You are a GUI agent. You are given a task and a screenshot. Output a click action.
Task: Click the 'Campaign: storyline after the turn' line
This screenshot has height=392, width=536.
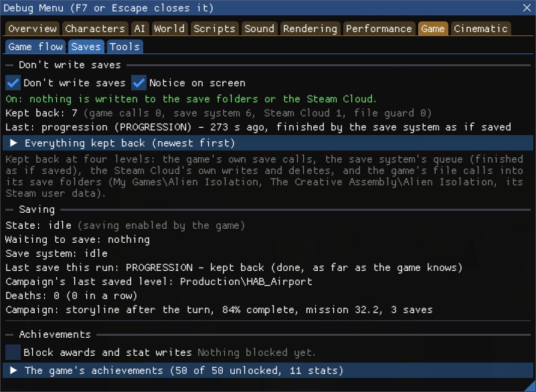[x=219, y=310]
